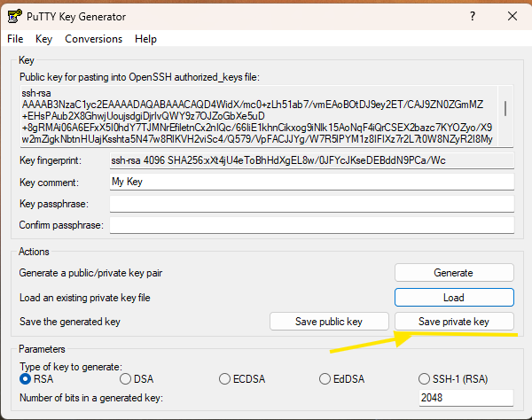
Task: Click 'Save the generated key' text
Action: point(70,322)
